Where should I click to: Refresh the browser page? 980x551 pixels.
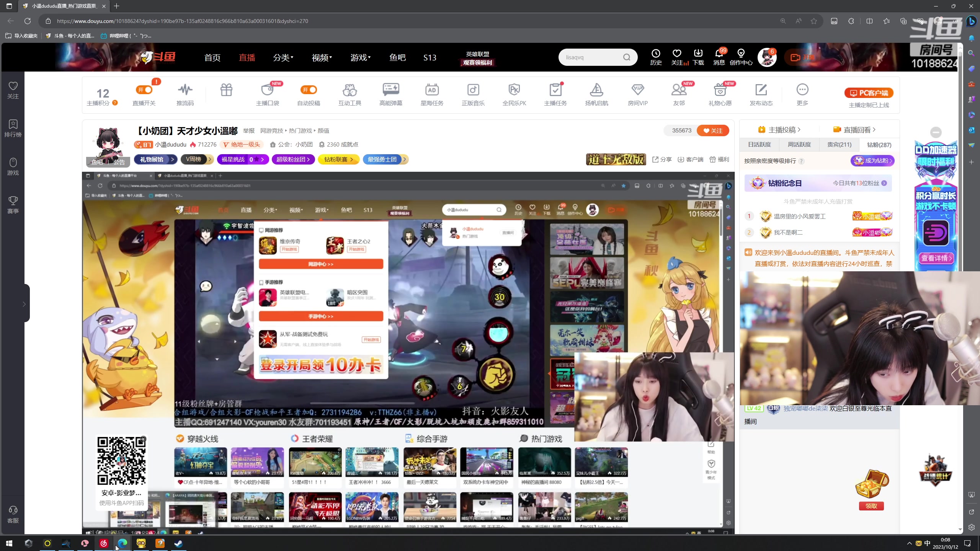[x=28, y=21]
